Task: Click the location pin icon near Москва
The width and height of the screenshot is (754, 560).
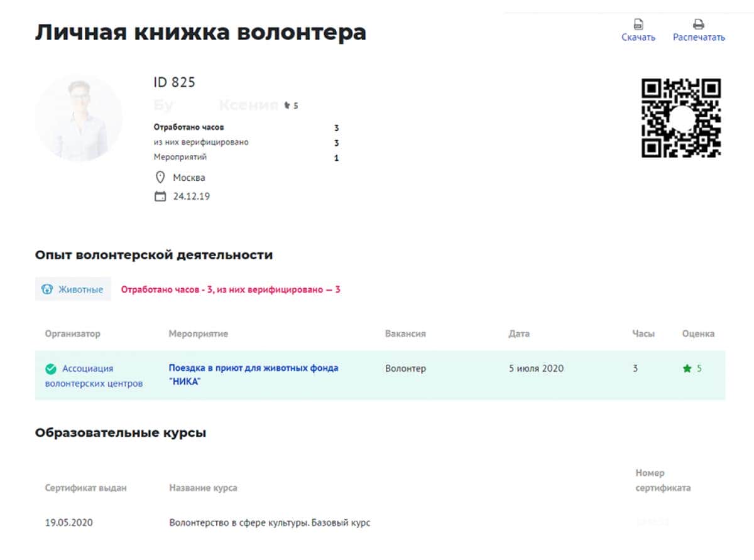Action: click(x=160, y=178)
